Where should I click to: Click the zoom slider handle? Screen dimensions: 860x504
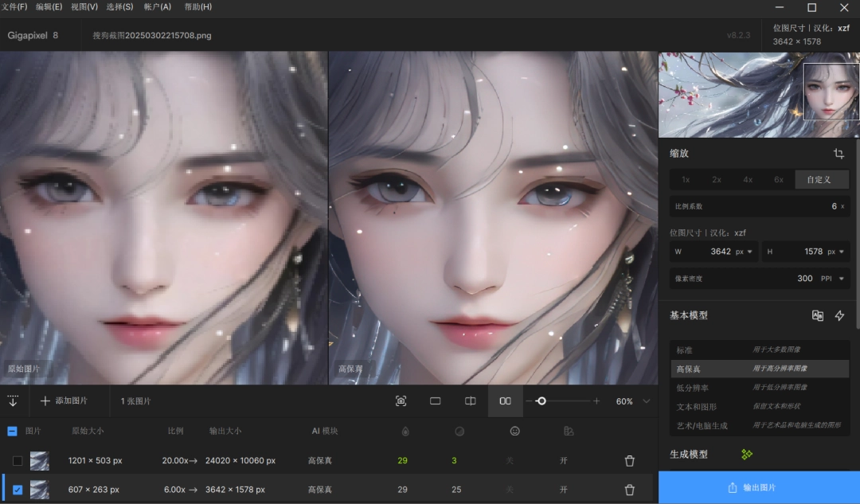(541, 401)
